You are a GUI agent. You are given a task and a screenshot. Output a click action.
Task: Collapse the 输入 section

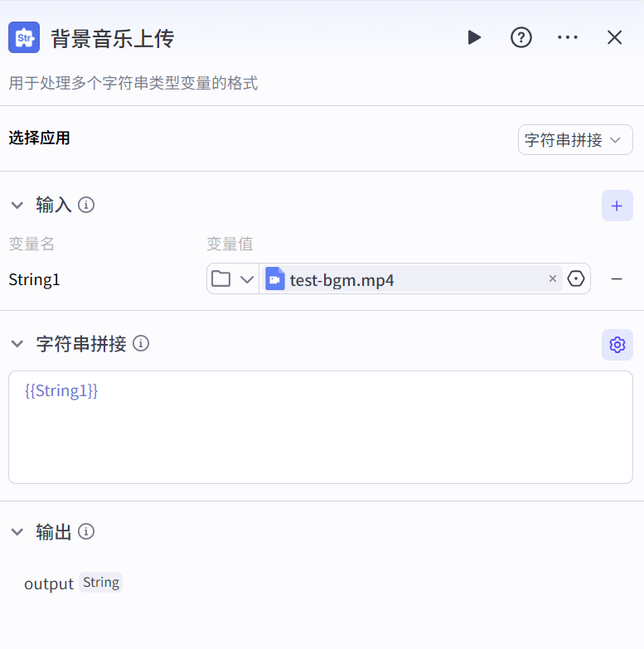coord(17,206)
